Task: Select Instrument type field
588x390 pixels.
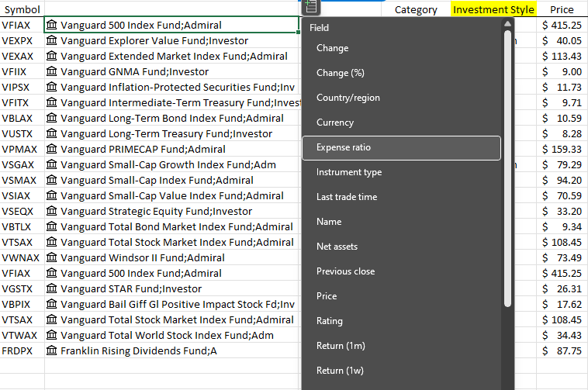Action: coord(401,172)
